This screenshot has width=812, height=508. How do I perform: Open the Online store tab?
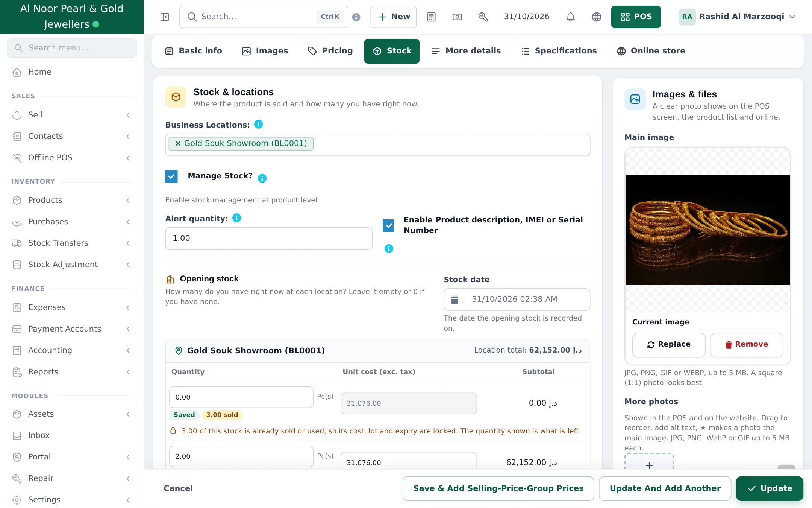pyautogui.click(x=651, y=51)
